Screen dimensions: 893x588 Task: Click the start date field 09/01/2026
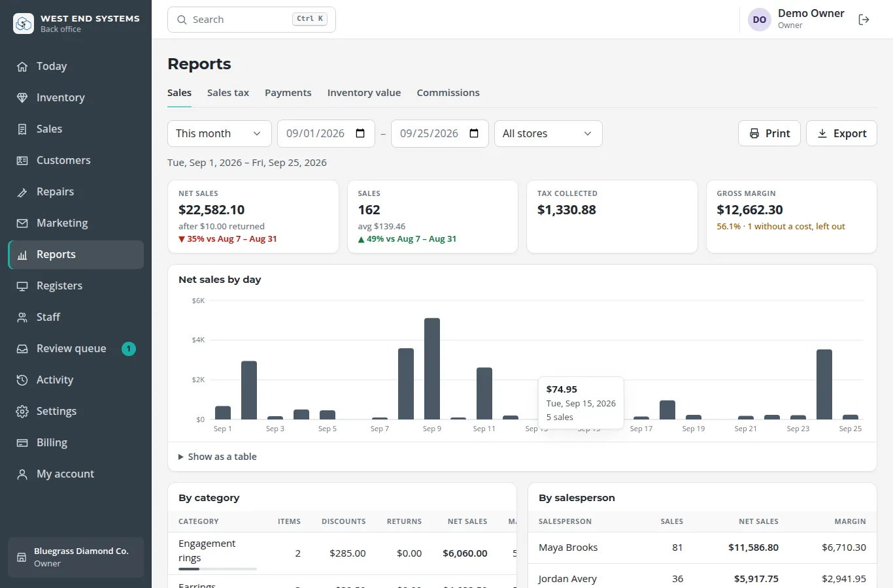(326, 133)
